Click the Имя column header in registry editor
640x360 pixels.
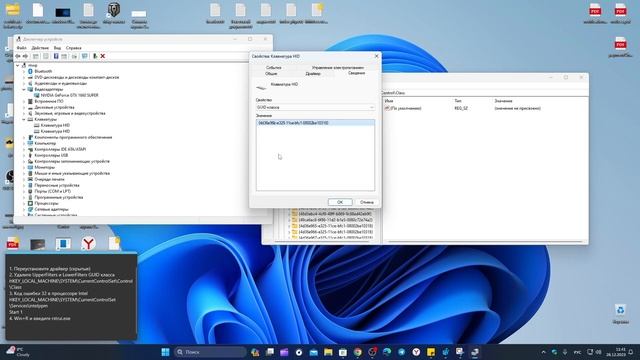(389, 101)
